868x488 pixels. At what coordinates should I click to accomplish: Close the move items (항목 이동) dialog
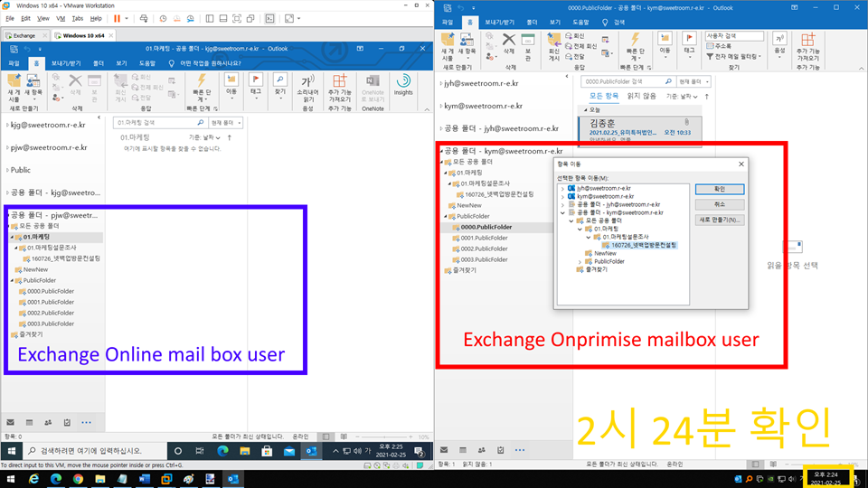click(x=741, y=164)
